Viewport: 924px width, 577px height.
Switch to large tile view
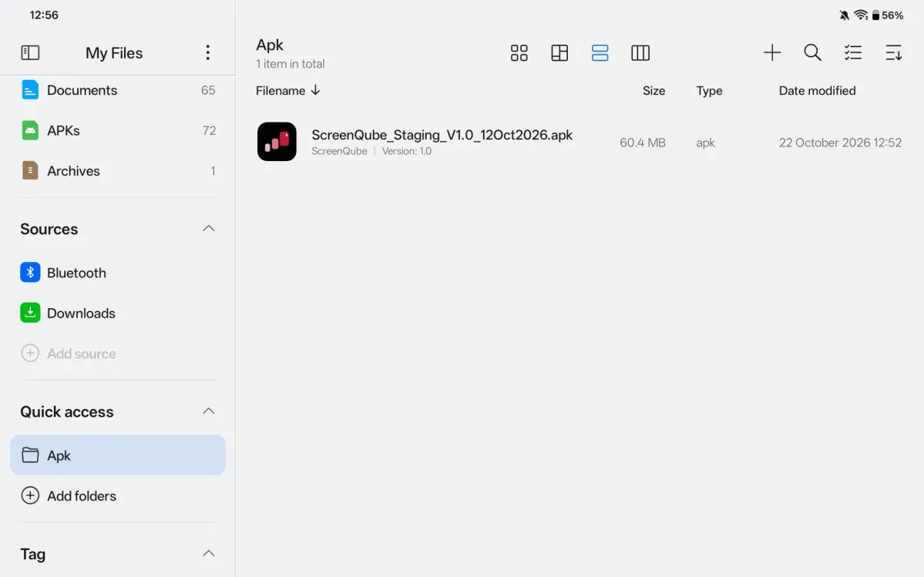559,53
